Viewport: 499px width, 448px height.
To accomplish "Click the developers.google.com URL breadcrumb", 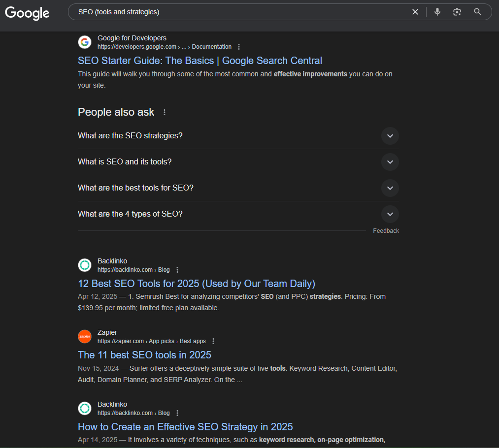I will (x=164, y=47).
